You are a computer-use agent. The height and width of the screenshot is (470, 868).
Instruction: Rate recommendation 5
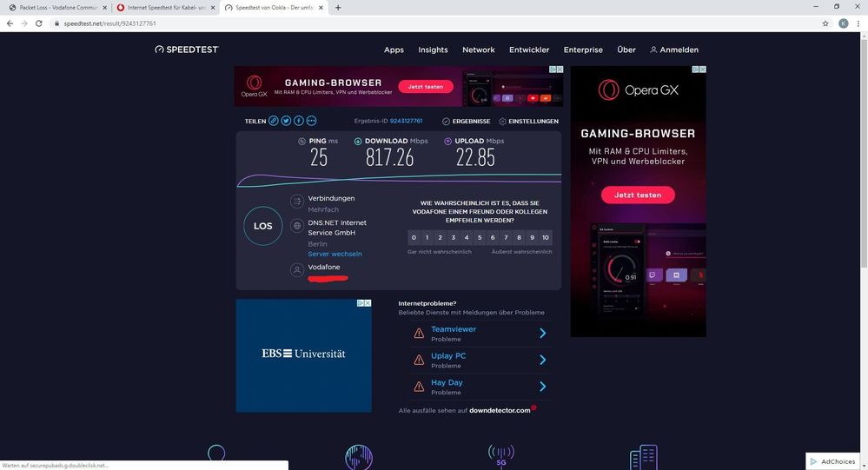(x=480, y=237)
